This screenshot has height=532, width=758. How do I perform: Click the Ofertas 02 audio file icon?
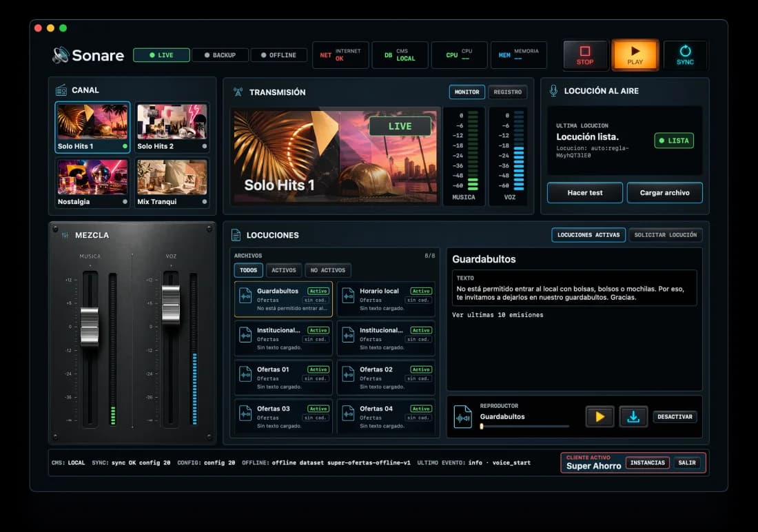point(348,374)
